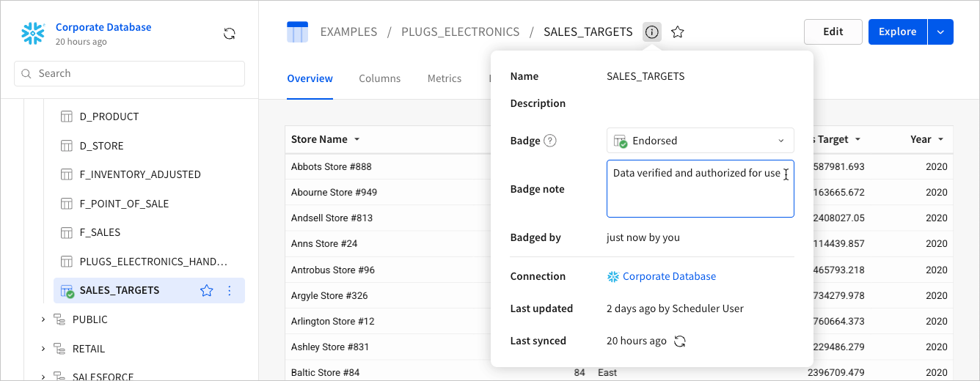Image resolution: width=980 pixels, height=381 pixels.
Task: Switch to the Columns tab
Action: click(x=379, y=78)
